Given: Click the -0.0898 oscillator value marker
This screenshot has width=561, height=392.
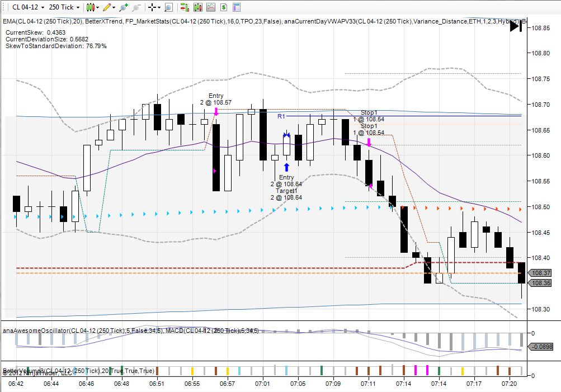Looking at the screenshot, I should (541, 347).
